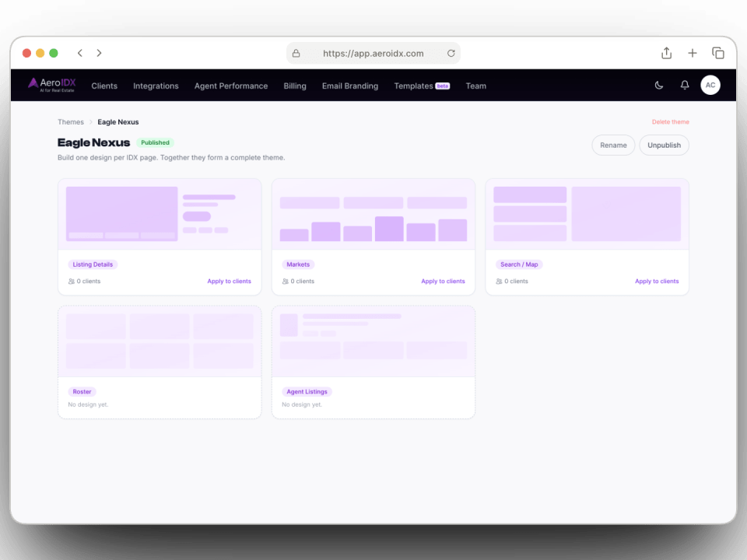747x560 pixels.
Task: Open the Listing Details design thumbnail
Action: [160, 214]
